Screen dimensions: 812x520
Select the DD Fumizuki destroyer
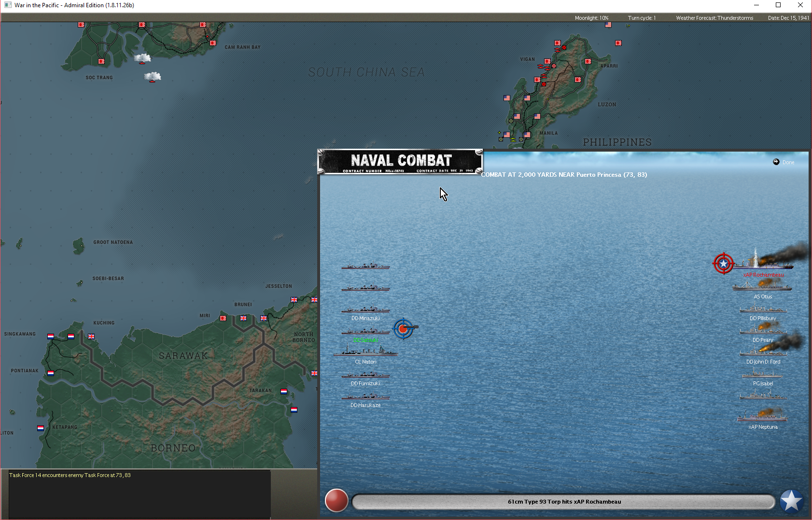365,375
